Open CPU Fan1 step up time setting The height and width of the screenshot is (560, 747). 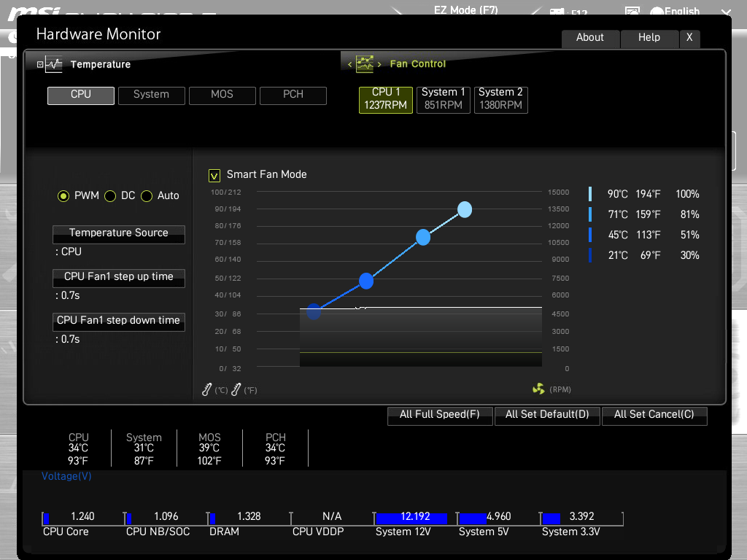(119, 278)
